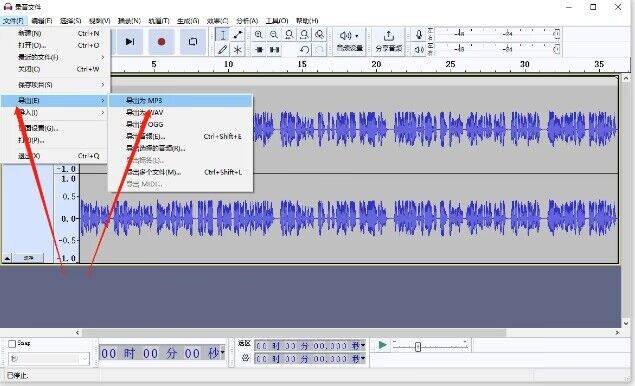Expand the Save Project(S) submenu
The width and height of the screenshot is (635, 386).
pyautogui.click(x=55, y=85)
